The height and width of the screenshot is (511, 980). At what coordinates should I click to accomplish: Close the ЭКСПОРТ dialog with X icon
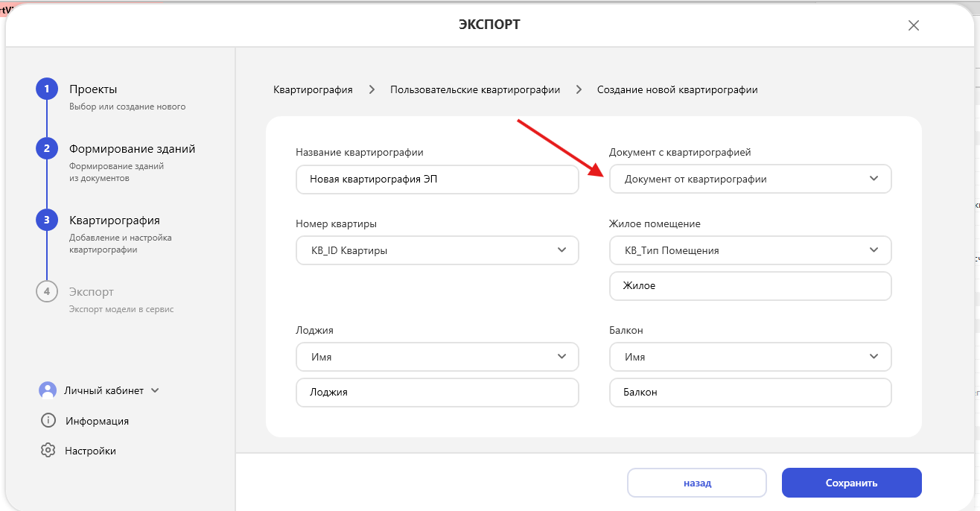(x=914, y=25)
